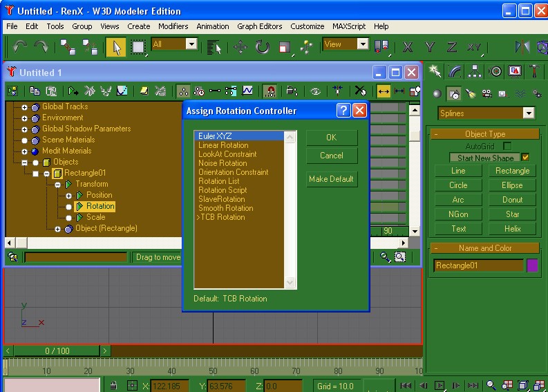Screen dimensions: 548x392
Task: Select the Select Object arrow tool
Action: [116, 46]
